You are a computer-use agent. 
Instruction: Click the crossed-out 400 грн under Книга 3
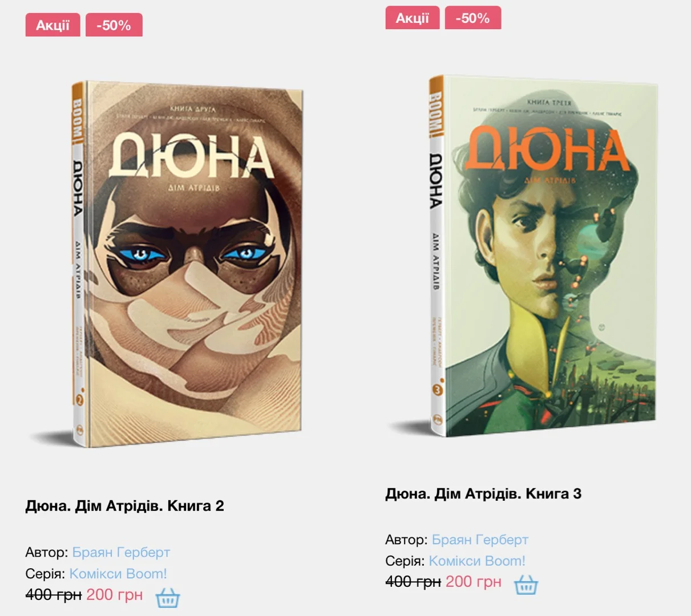(x=413, y=582)
